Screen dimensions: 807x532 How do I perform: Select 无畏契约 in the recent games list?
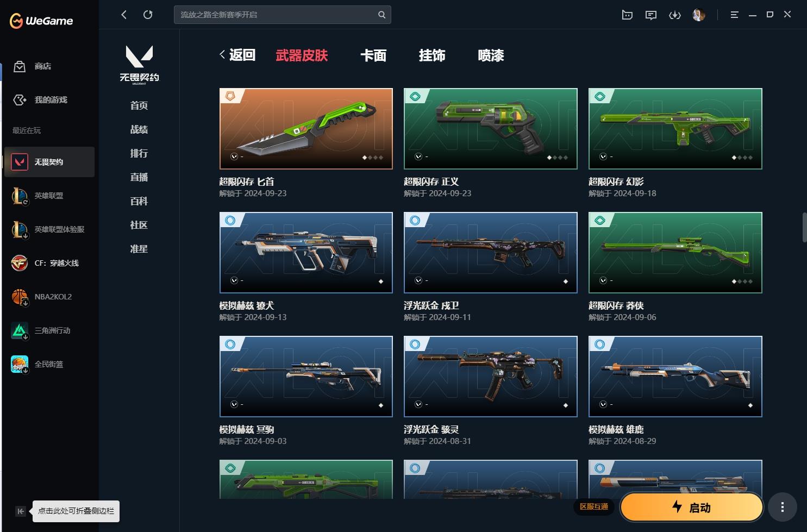coord(49,162)
